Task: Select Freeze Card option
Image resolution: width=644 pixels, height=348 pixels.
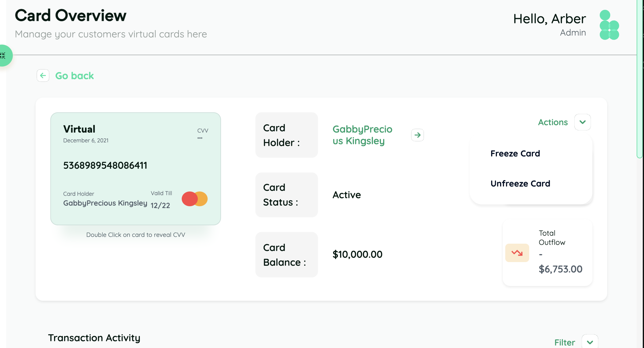Action: [515, 153]
